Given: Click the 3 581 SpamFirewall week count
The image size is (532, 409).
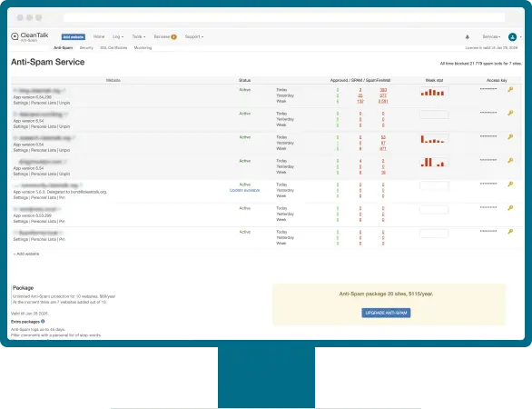Looking at the screenshot, I should [383, 101].
